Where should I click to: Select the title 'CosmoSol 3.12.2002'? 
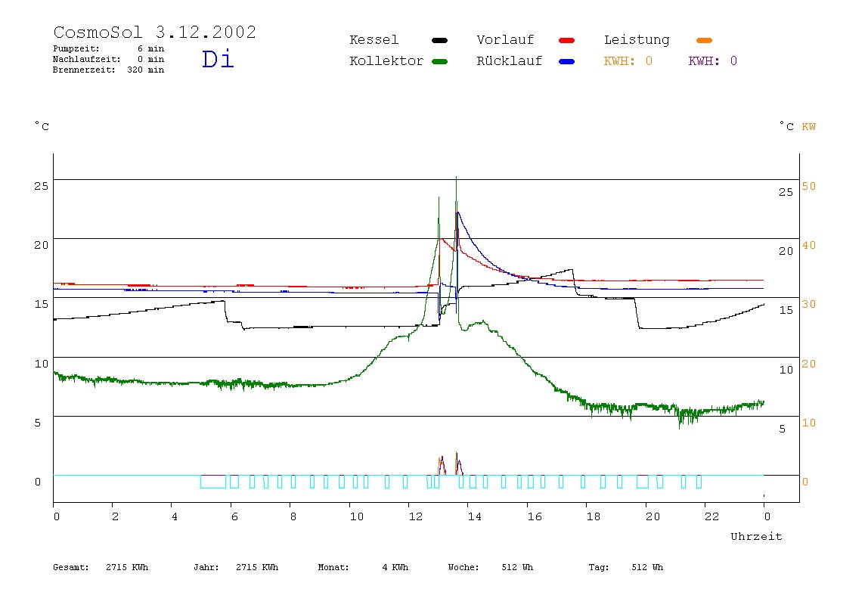pyautogui.click(x=155, y=32)
